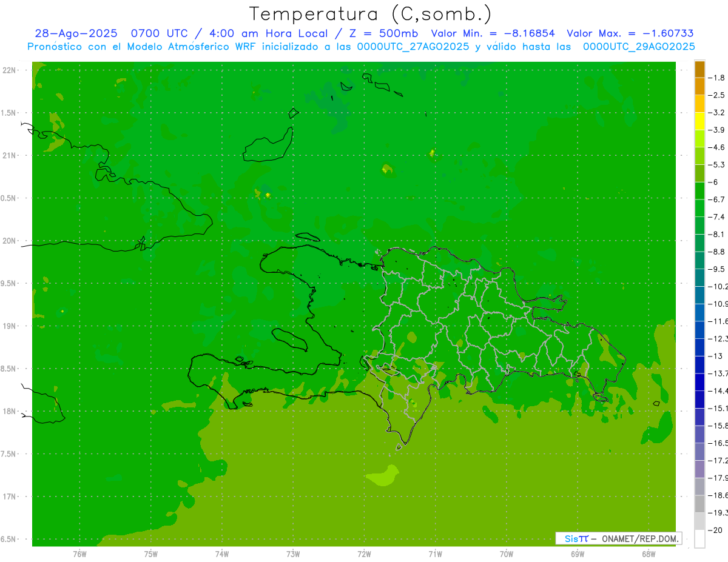Click the "75W" longitude label

click(x=151, y=554)
